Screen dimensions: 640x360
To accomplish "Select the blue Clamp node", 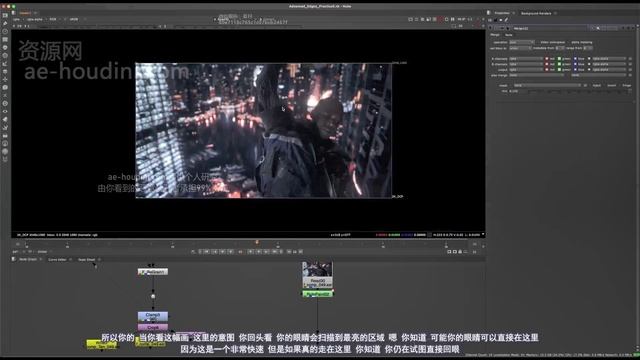I will coord(153,316).
